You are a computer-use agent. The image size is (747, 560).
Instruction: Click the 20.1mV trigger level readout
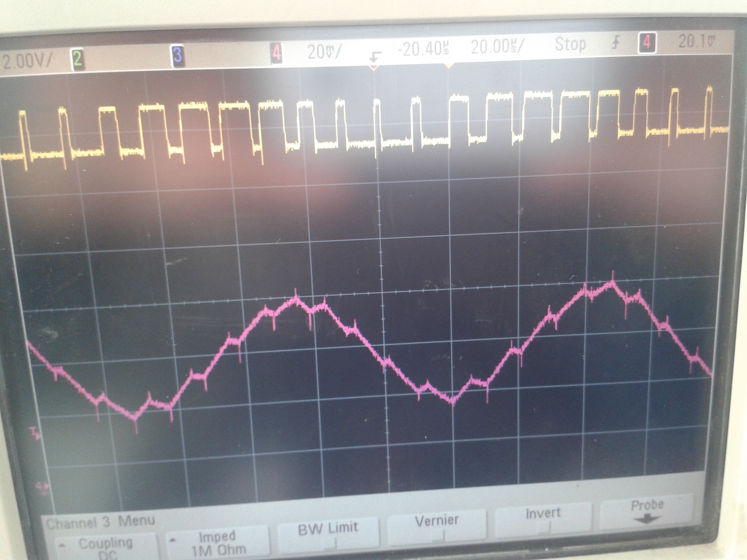[697, 41]
